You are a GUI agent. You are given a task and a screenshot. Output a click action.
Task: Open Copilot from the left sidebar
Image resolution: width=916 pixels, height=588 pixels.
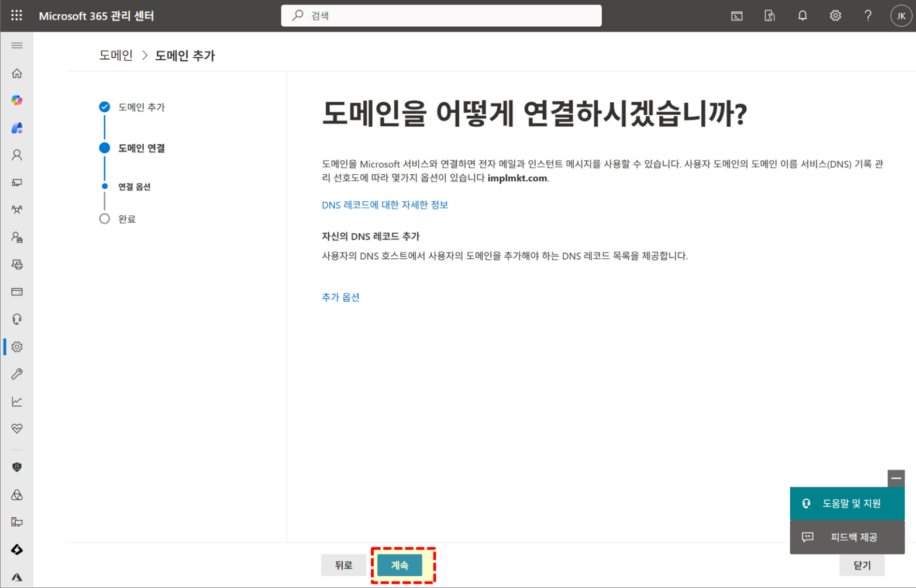17,101
